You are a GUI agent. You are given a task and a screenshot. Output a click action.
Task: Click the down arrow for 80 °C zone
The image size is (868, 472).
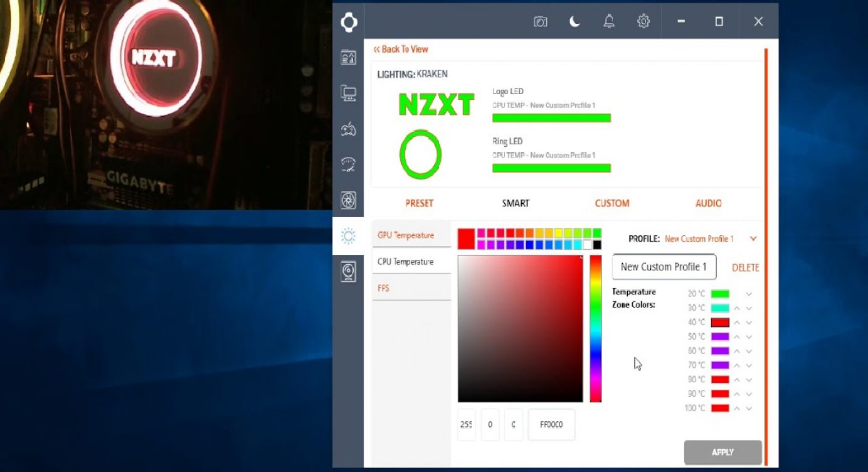point(749,380)
